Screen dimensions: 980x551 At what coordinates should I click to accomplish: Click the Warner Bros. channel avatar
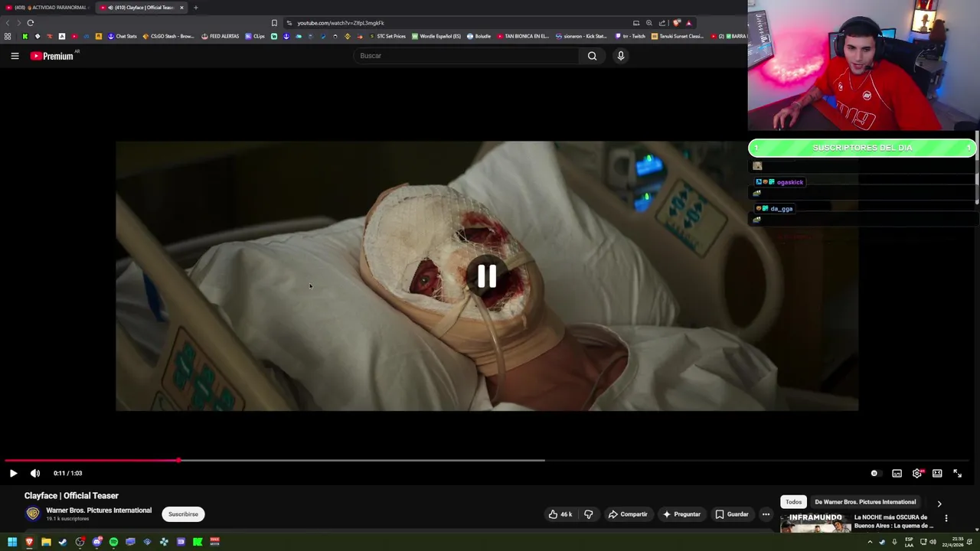click(x=32, y=514)
